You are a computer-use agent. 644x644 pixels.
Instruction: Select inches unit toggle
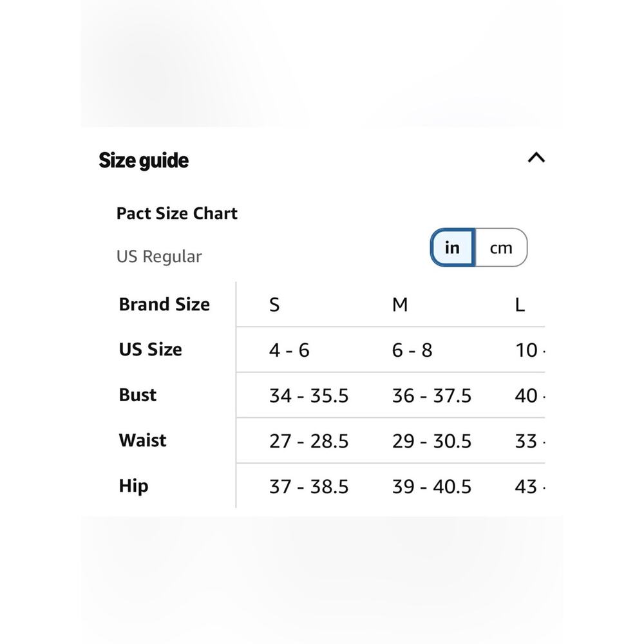(x=453, y=248)
